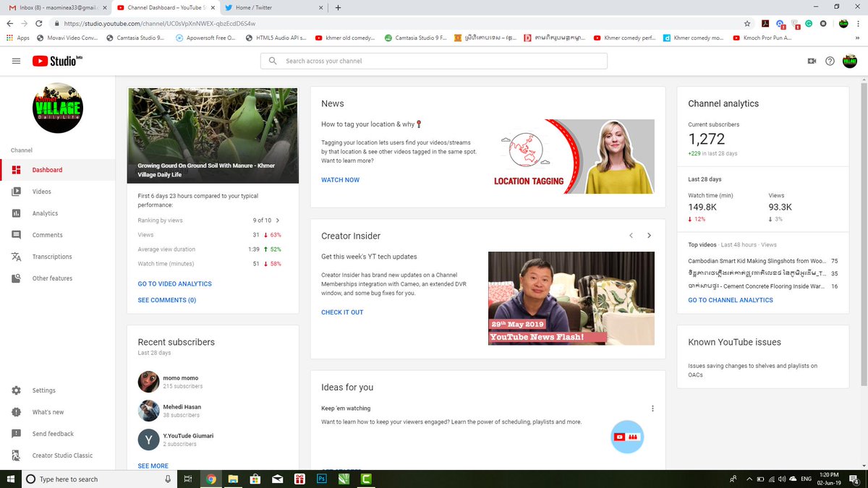Viewport: 868px width, 488px height.
Task: Open Chrome from the taskbar
Action: pyautogui.click(x=210, y=479)
